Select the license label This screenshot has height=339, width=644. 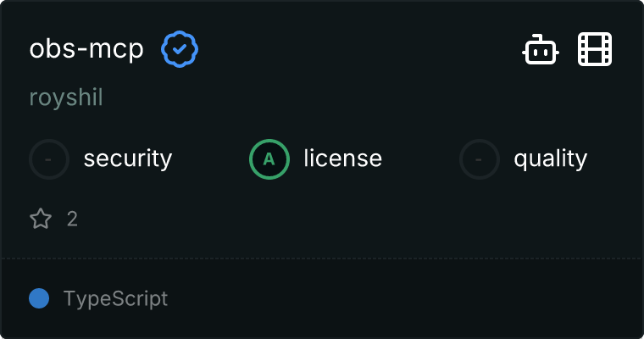tap(342, 158)
